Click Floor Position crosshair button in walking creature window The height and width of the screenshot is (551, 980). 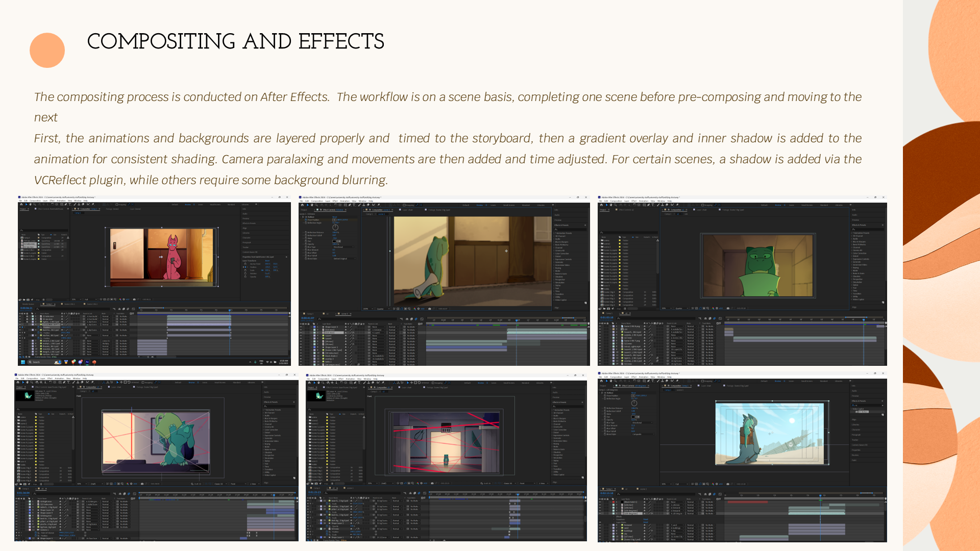click(334, 220)
